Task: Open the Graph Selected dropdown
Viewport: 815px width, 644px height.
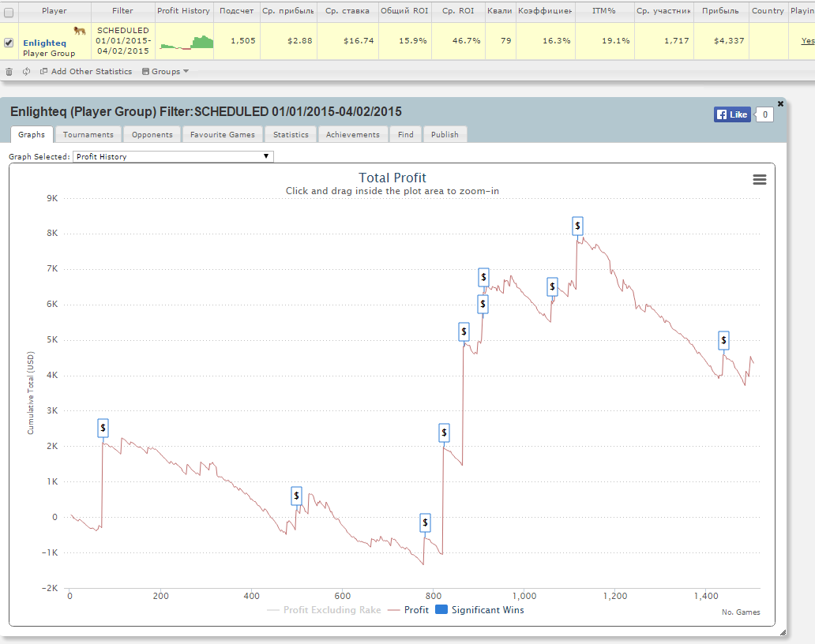Action: pos(173,156)
